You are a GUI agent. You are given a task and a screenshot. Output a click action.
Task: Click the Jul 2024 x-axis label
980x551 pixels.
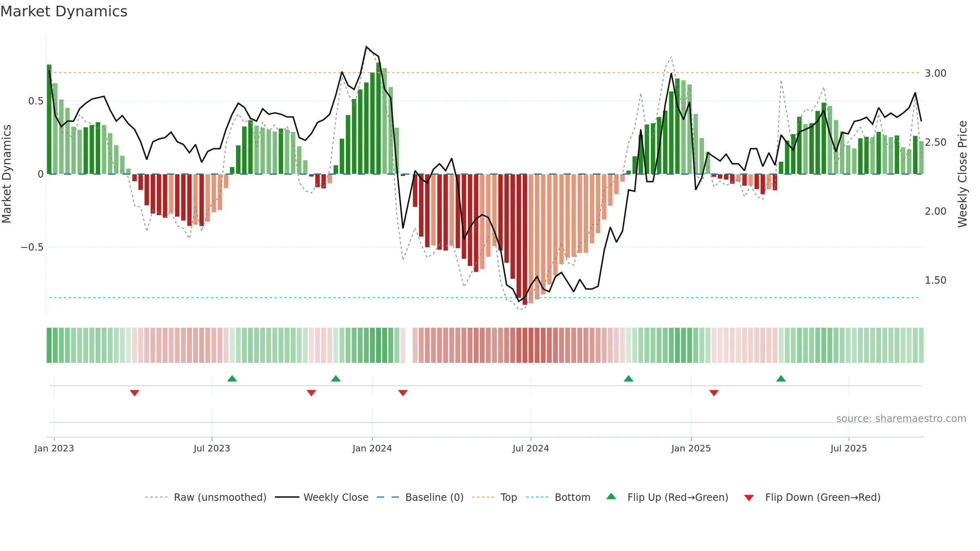point(531,448)
